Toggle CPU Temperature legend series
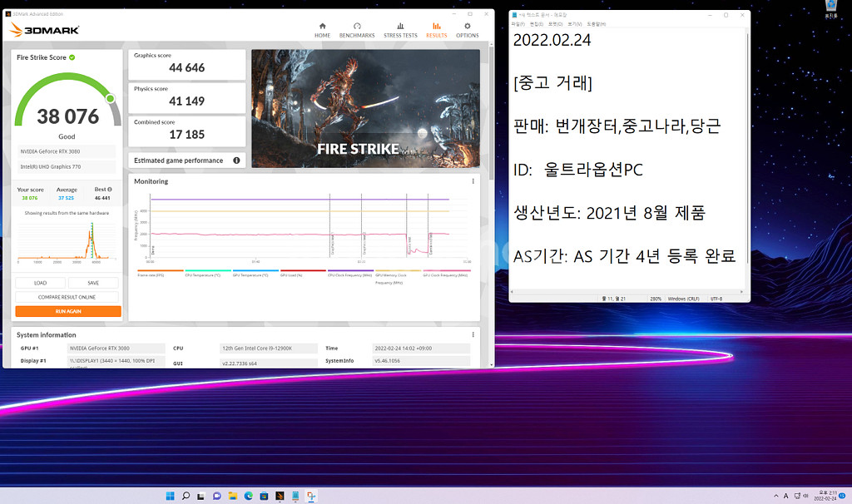Viewport: 852px width, 504px height. point(207,273)
